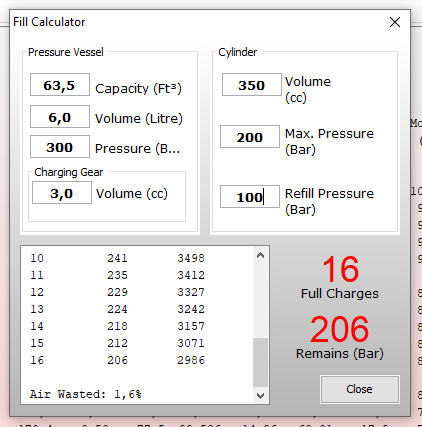Select the Cylinder Volume (cc) field
This screenshot has width=422, height=427.
tap(252, 85)
